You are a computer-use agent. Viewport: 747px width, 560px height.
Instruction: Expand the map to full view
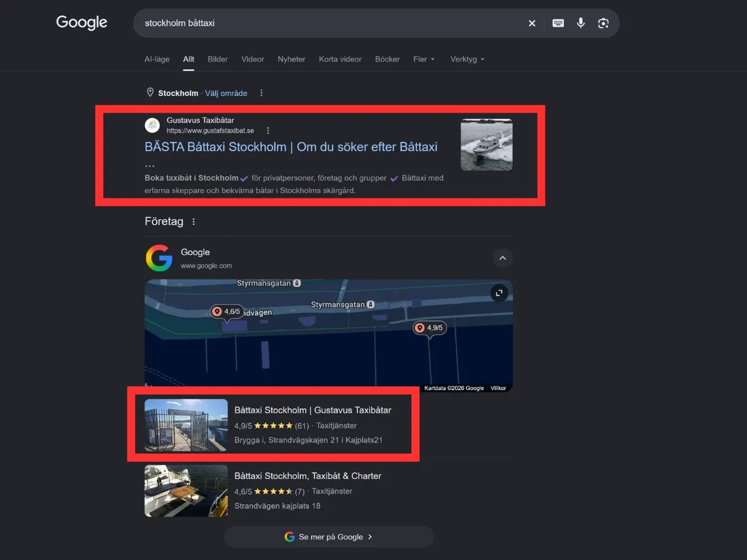499,293
